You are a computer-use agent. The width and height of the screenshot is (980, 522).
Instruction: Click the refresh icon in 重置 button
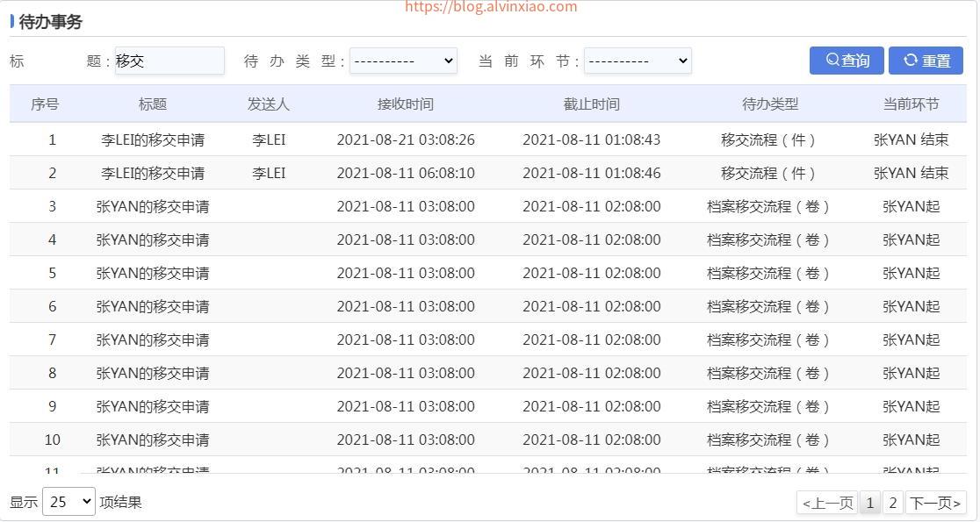click(x=911, y=61)
